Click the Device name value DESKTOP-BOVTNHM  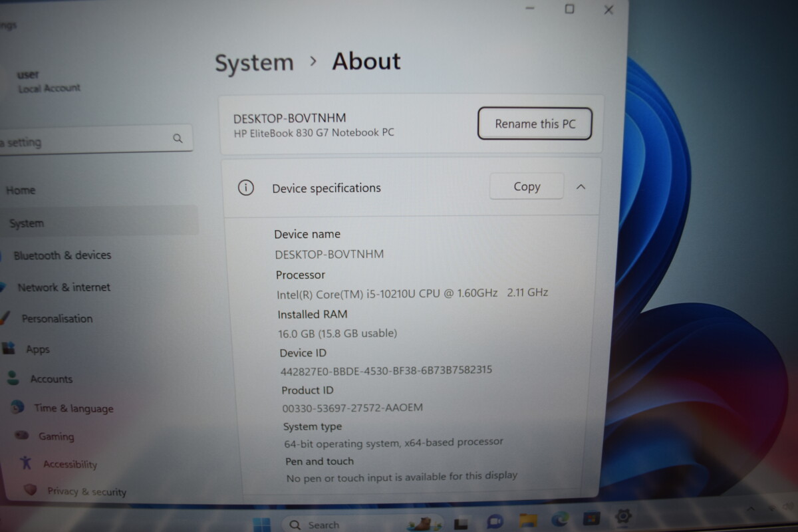click(329, 254)
